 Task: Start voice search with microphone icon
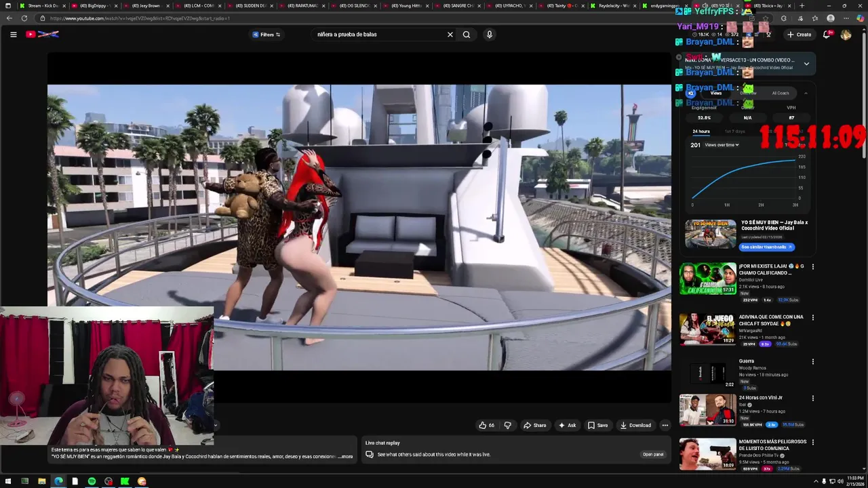point(489,35)
